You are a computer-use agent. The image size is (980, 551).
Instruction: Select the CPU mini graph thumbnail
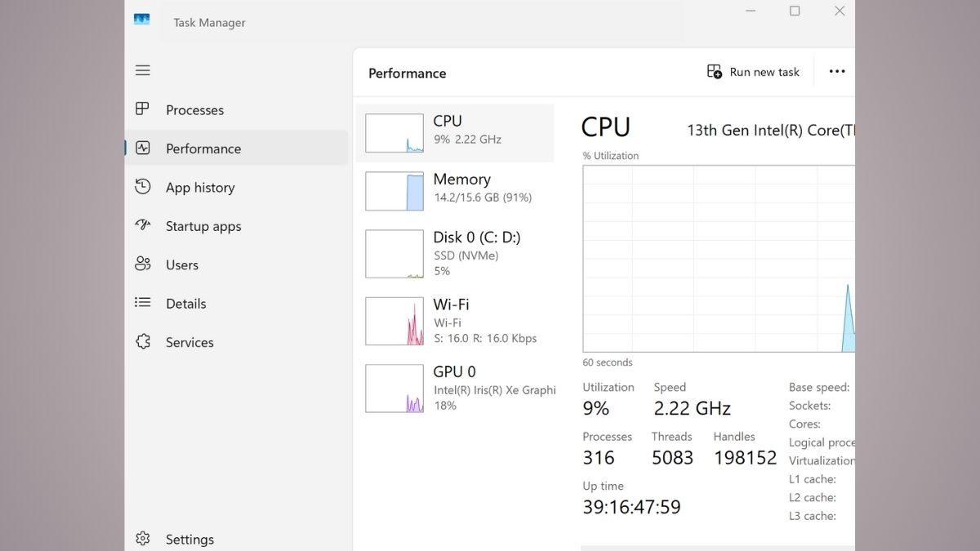394,133
